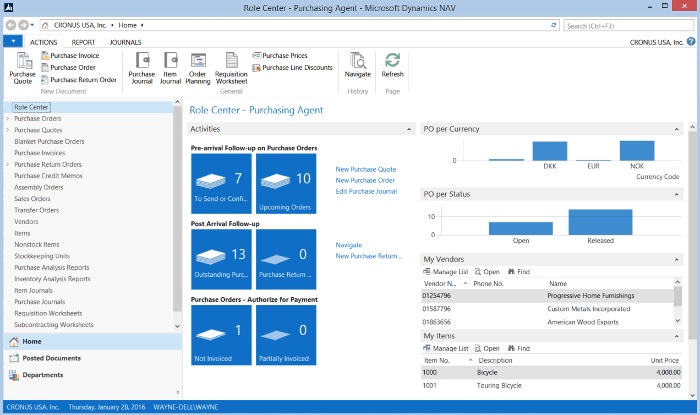Select Departments in navigation pane
The image size is (700, 415).
tap(92, 375)
